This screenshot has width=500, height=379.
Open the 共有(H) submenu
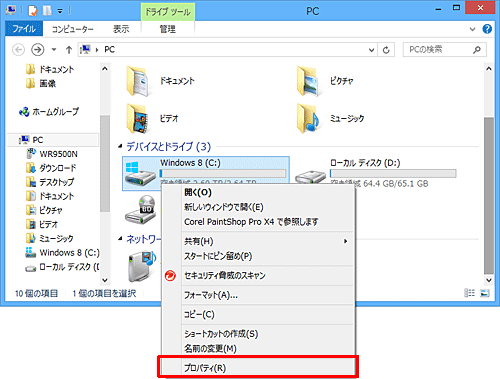coord(258,241)
